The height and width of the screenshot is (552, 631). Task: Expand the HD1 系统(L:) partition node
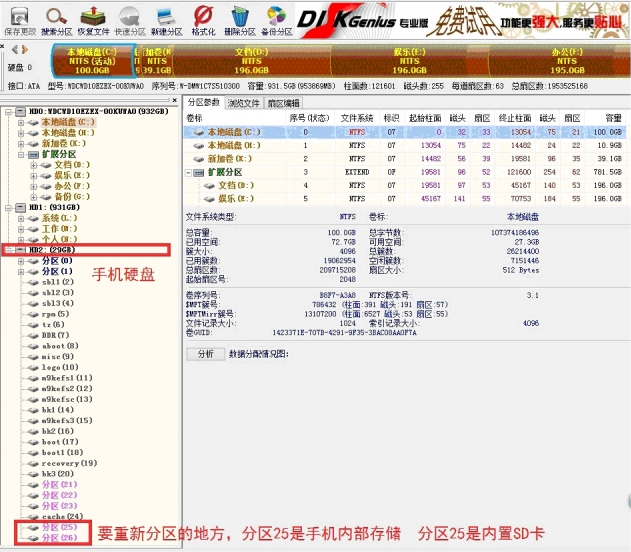pos(21,218)
